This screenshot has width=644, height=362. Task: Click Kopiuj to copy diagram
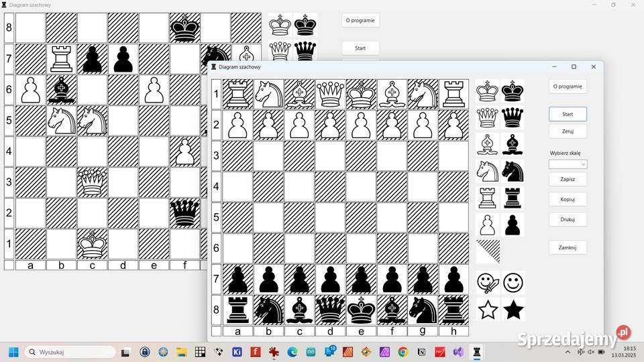point(568,199)
